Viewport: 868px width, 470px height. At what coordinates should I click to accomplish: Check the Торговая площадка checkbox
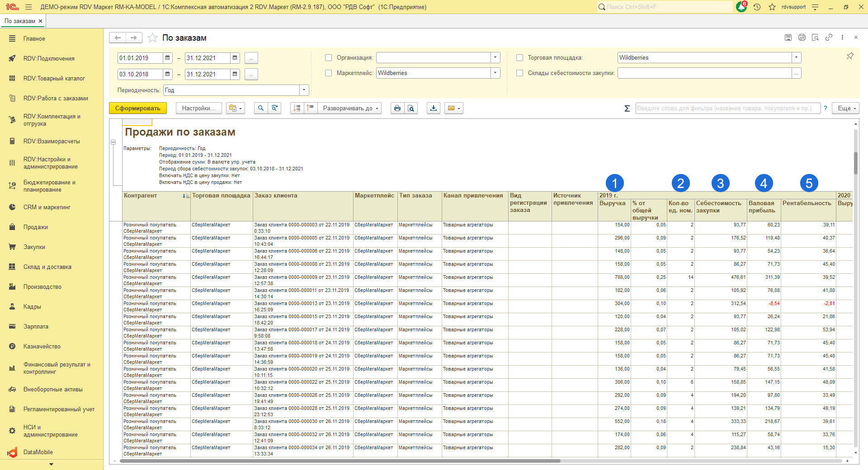(520, 58)
